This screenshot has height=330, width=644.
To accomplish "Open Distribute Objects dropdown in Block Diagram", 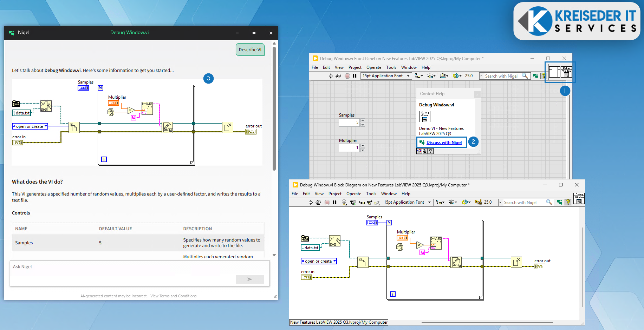I will point(453,202).
